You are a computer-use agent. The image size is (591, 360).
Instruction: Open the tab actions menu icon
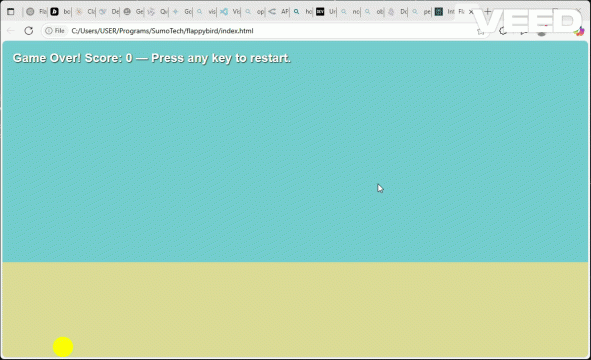pyautogui.click(x=11, y=12)
